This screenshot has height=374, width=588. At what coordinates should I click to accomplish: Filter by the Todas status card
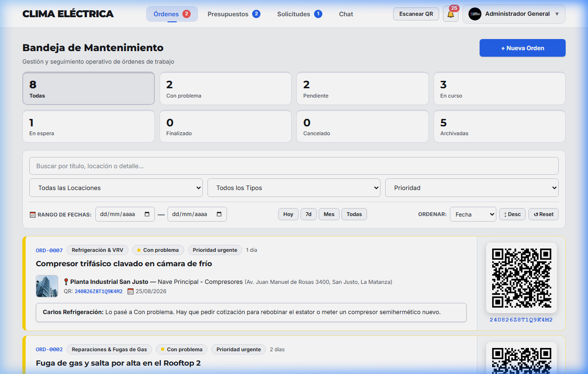point(88,88)
